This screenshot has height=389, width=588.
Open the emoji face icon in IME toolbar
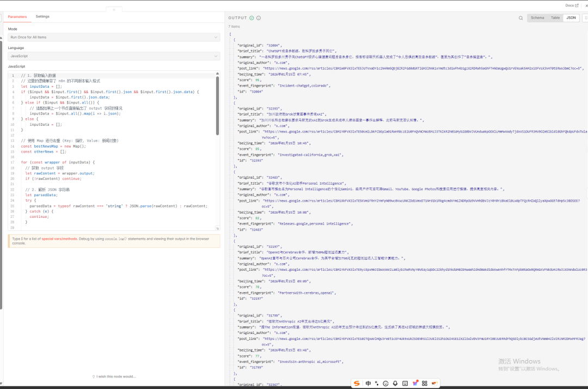385,384
